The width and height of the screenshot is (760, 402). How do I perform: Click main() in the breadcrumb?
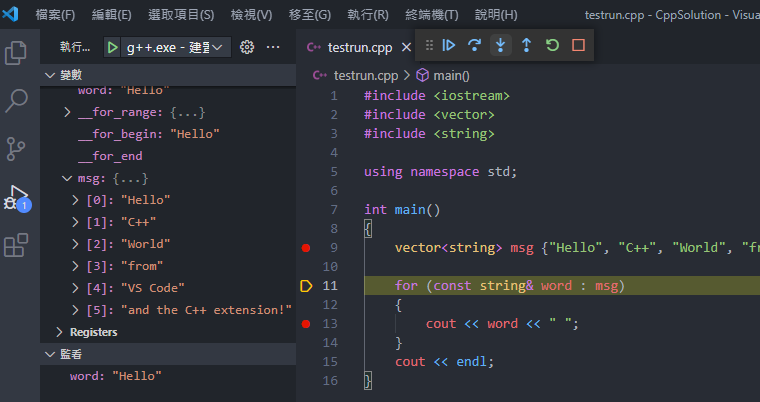coord(451,75)
